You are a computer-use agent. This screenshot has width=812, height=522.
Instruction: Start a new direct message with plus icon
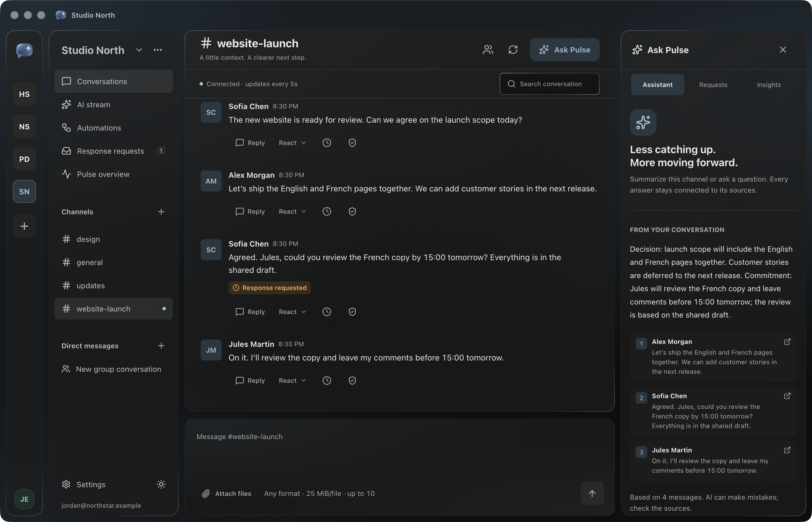tap(161, 346)
